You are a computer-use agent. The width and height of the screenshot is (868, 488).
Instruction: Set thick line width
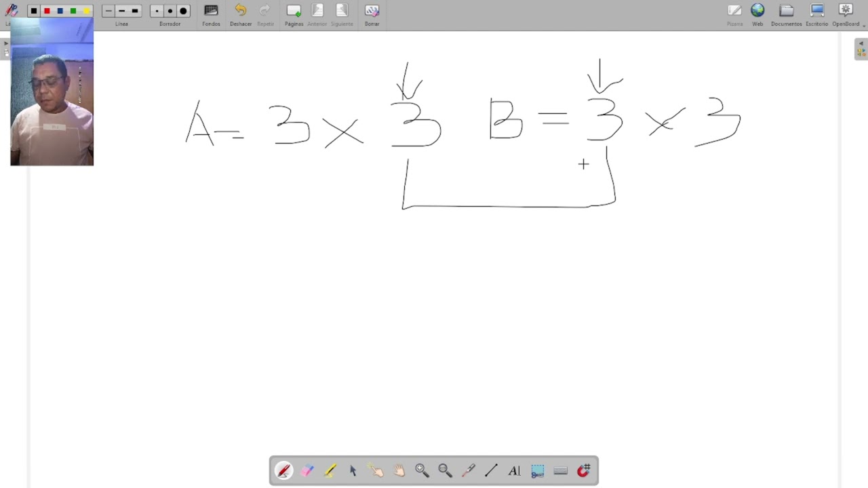[135, 11]
